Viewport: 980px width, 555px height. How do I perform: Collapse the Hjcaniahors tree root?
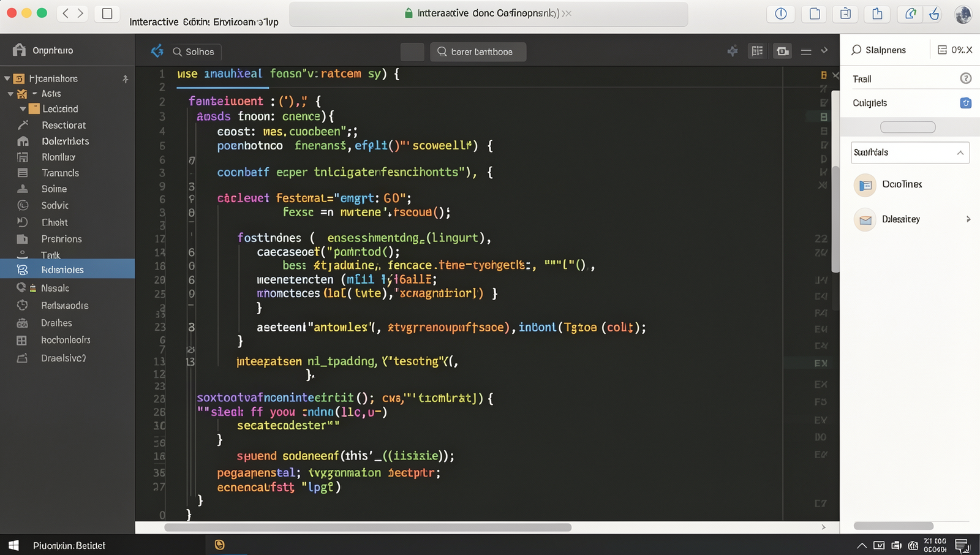click(7, 78)
